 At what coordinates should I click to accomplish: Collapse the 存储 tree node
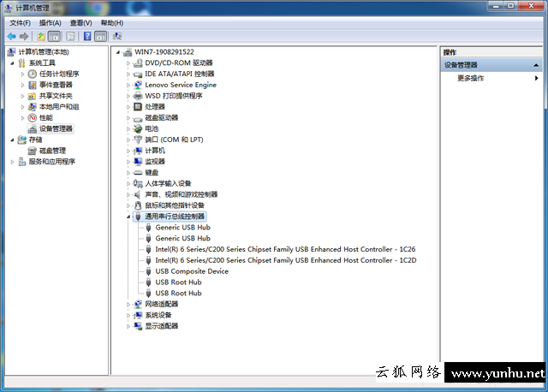12,140
